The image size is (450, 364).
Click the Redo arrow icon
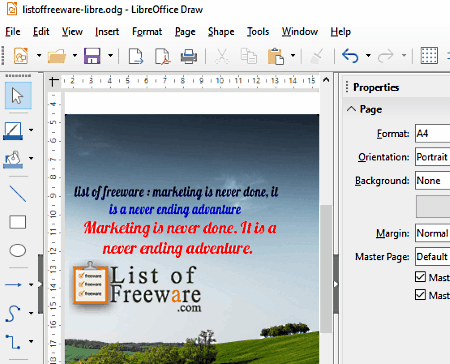pos(386,56)
